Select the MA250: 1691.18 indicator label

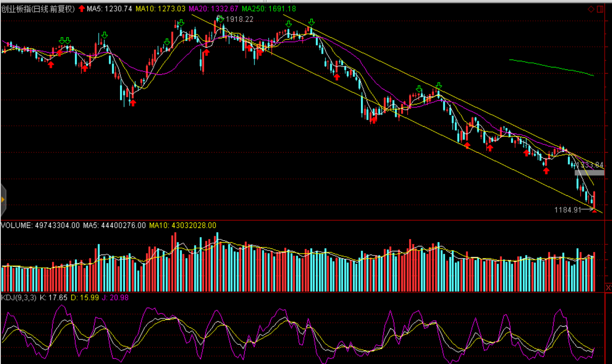(269, 9)
